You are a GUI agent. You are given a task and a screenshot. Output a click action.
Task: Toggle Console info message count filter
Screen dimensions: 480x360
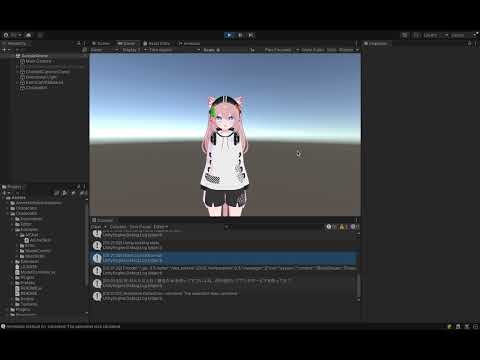[x=331, y=227]
